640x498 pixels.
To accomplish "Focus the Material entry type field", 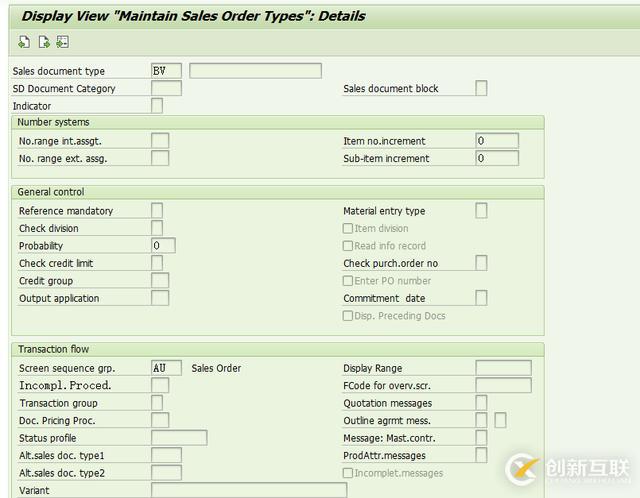I will pos(481,211).
